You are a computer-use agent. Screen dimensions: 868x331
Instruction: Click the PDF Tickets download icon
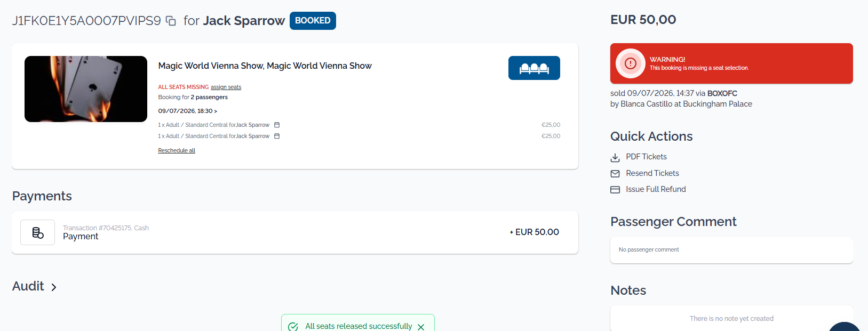615,157
